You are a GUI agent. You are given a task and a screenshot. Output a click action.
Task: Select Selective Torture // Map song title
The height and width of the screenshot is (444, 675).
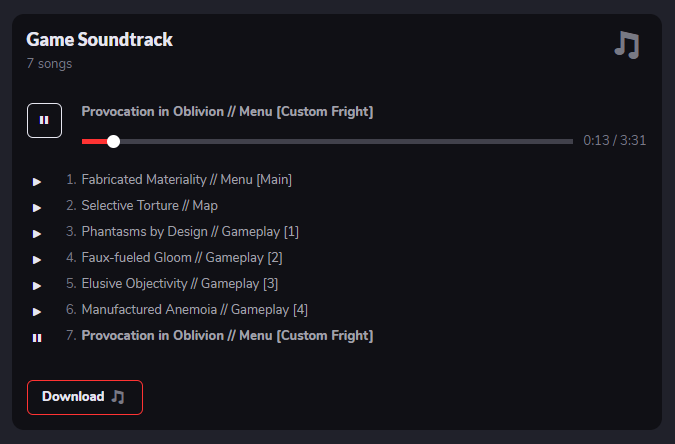149,206
